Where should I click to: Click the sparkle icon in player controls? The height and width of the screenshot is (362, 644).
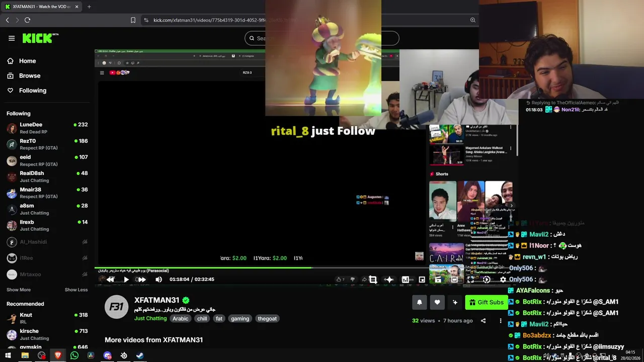389,280
